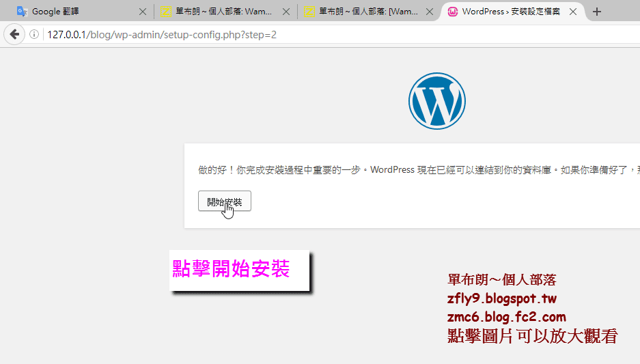
Task: Click Google Translate favicon on first tab
Action: click(22, 12)
